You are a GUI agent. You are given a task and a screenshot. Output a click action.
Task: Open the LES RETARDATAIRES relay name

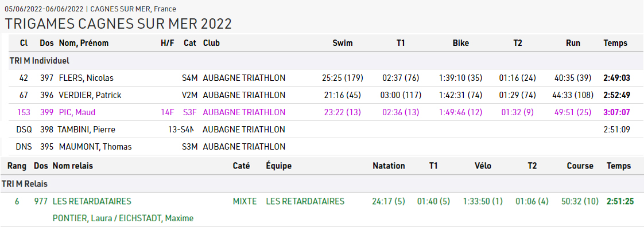click(x=92, y=201)
